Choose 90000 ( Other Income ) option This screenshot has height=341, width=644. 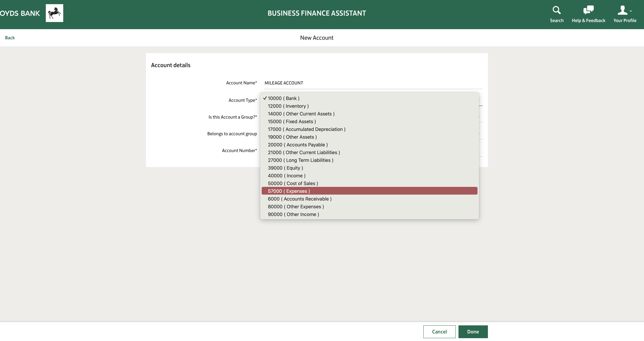pyautogui.click(x=370, y=215)
